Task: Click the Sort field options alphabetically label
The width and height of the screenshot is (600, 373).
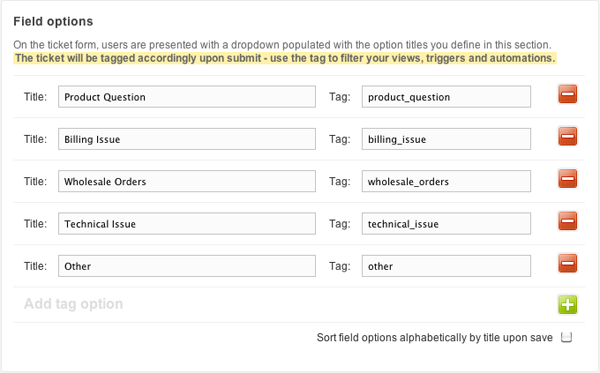Action: tap(435, 338)
